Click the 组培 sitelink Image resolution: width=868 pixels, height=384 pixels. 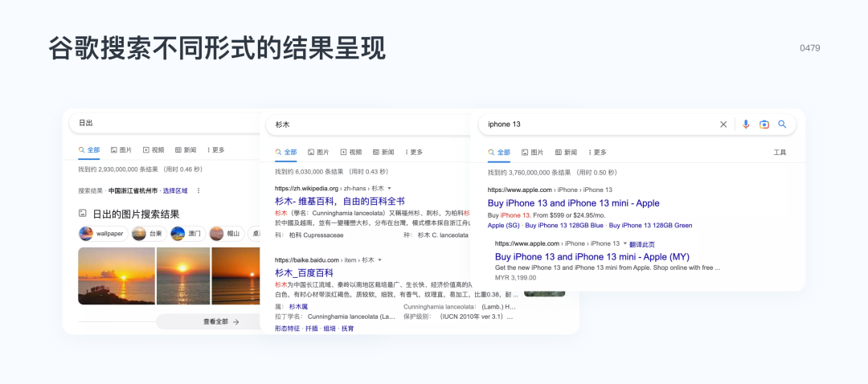tap(330, 328)
